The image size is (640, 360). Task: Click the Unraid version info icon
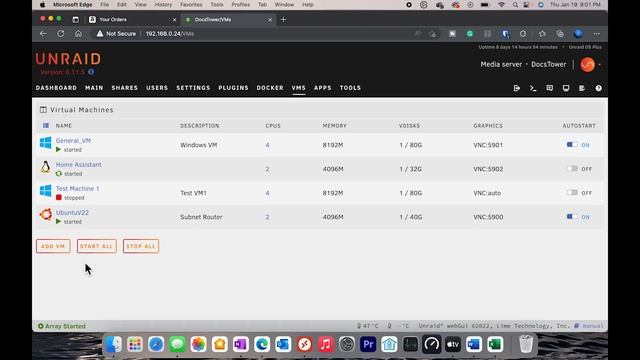tap(91, 72)
